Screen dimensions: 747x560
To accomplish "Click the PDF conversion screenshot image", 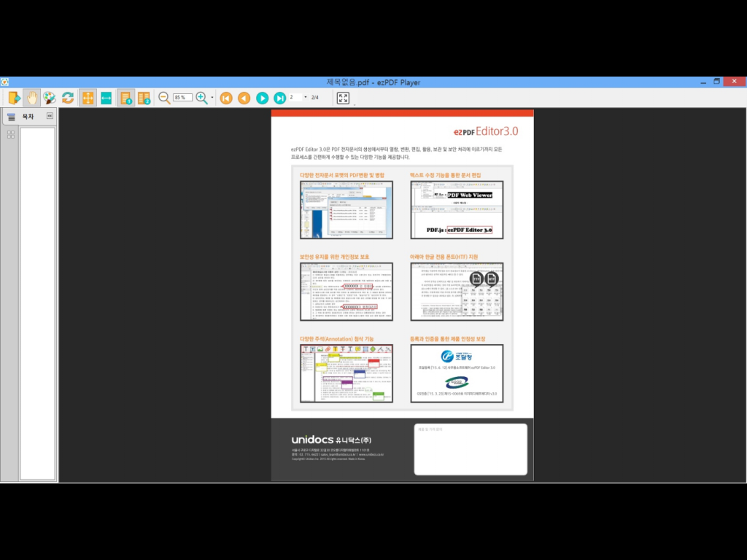I will pos(347,210).
